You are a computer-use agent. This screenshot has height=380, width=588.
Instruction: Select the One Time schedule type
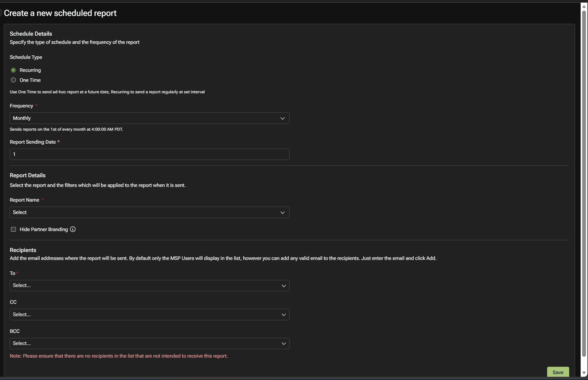[14, 80]
